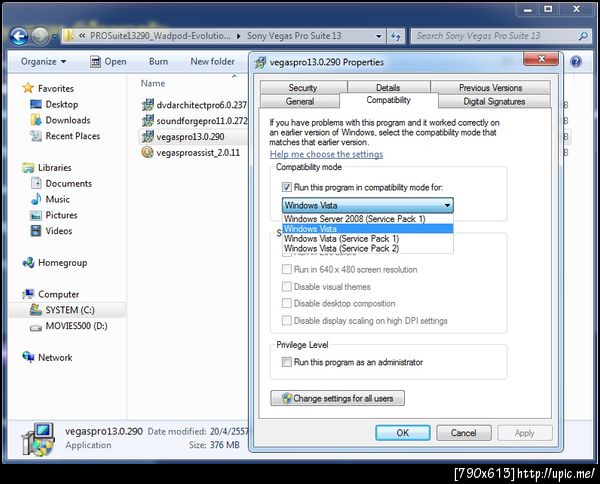Check Run in 640 x 480 screen resolution

tap(287, 269)
